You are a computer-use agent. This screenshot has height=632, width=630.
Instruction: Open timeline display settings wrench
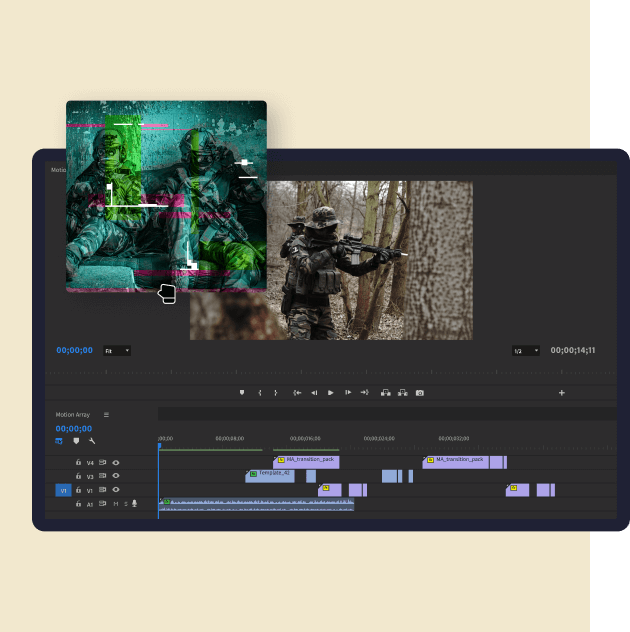point(92,441)
